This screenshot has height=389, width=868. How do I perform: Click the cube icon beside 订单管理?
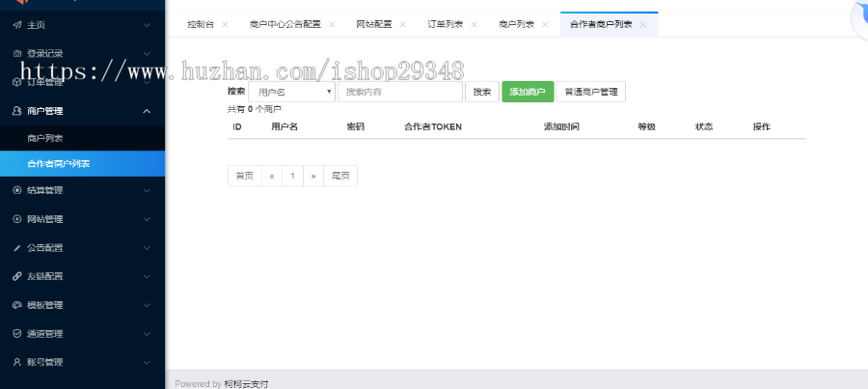point(17,82)
